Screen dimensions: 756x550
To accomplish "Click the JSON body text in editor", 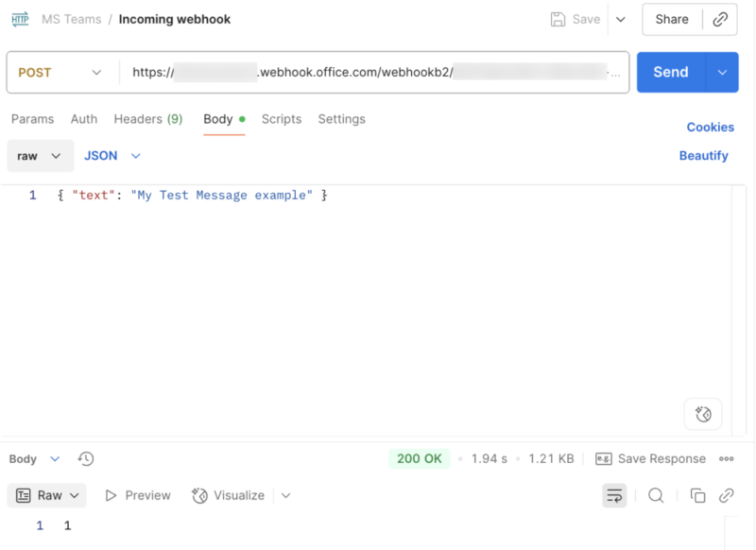I will tap(193, 196).
